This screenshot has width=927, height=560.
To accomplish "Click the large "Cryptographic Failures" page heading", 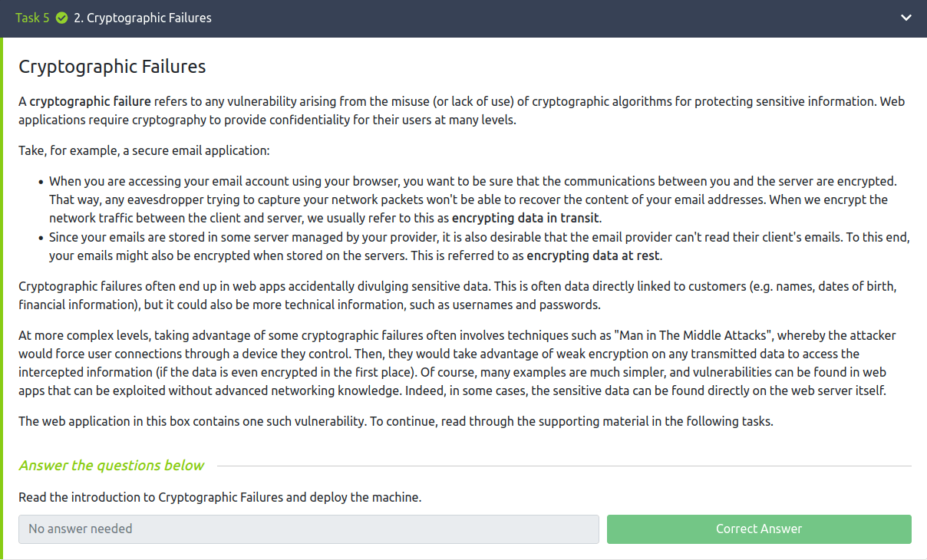I will pyautogui.click(x=112, y=67).
